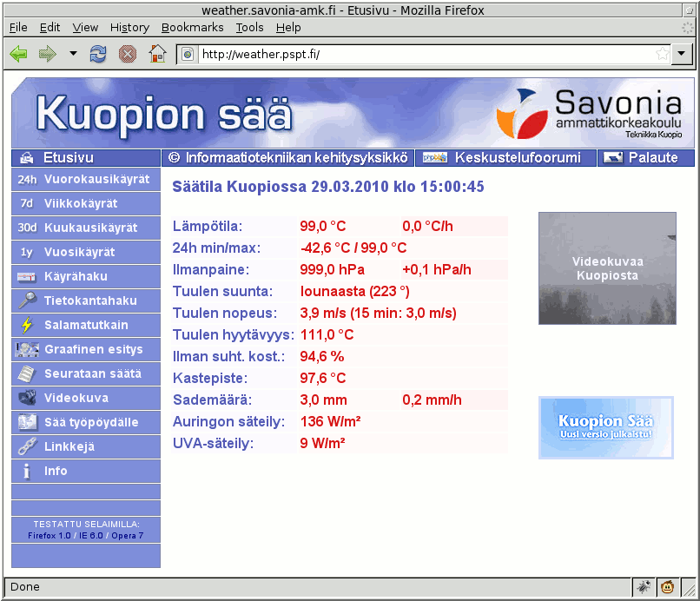
Task: Click the Kuopion Sää new version banner
Action: point(605,427)
